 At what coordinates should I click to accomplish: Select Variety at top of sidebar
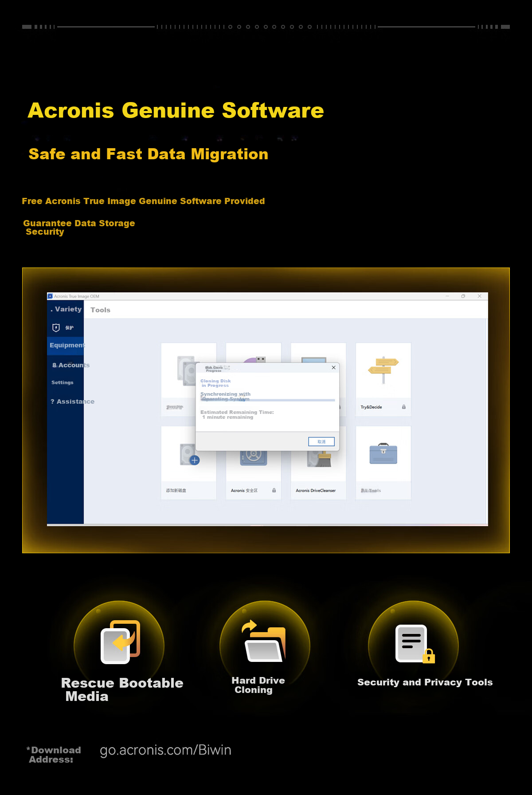[x=66, y=309]
